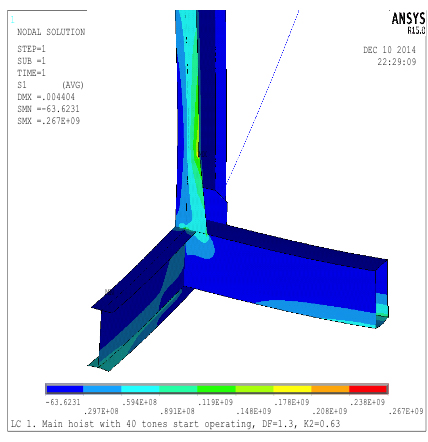Image resolution: width=428 pixels, height=442 pixels.
Task: Click the SMX =.267E+09 value
Action: pos(49,121)
